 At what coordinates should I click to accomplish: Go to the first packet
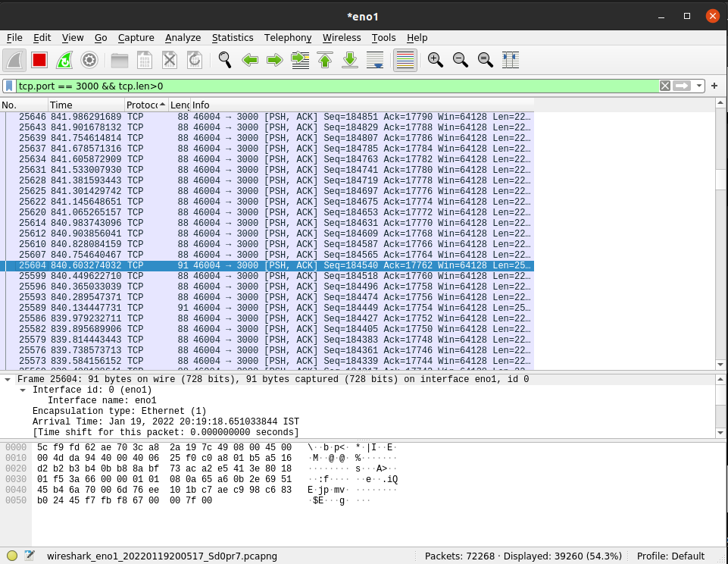[x=325, y=60]
